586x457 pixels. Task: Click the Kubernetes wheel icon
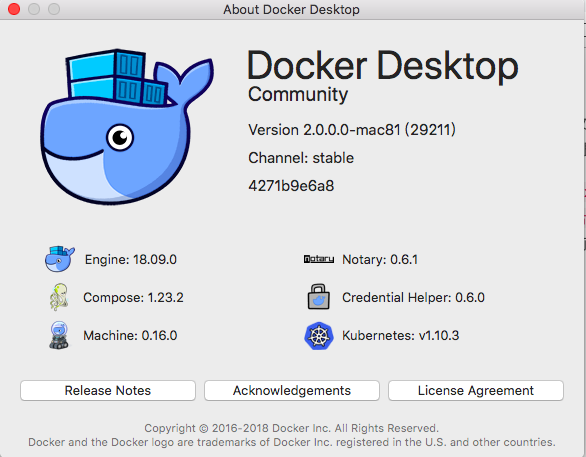point(318,336)
